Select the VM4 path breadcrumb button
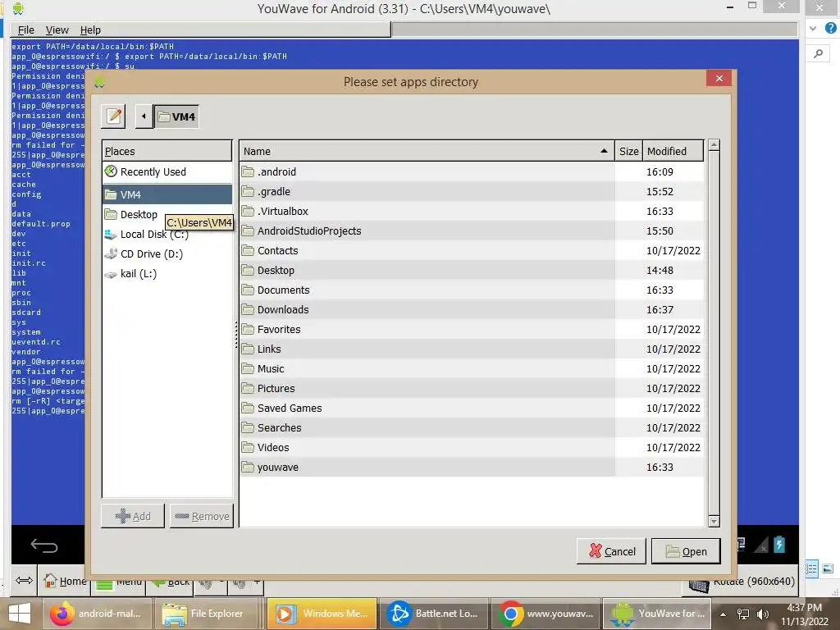The height and width of the screenshot is (630, 840). [x=177, y=116]
